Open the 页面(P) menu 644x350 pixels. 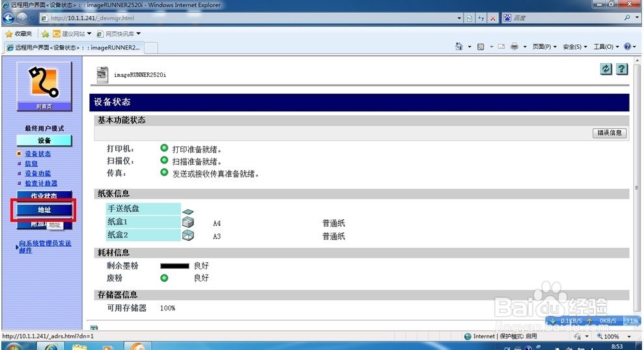(x=544, y=47)
